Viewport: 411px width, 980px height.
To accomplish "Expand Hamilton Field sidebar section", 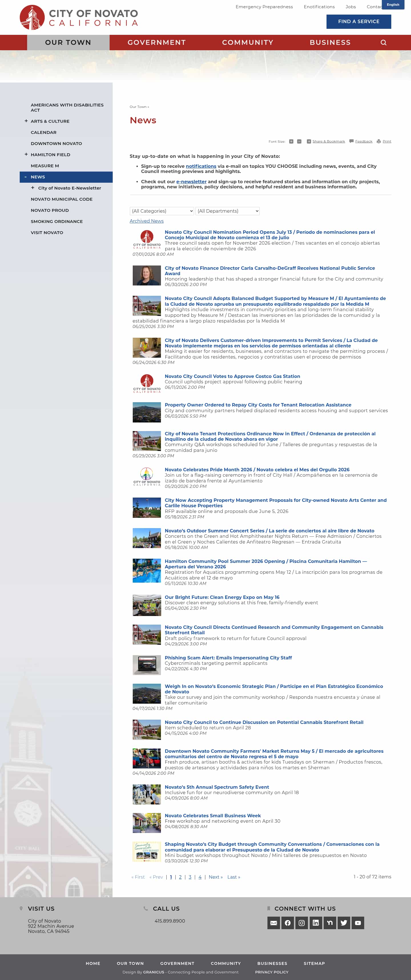I will 26,154.
